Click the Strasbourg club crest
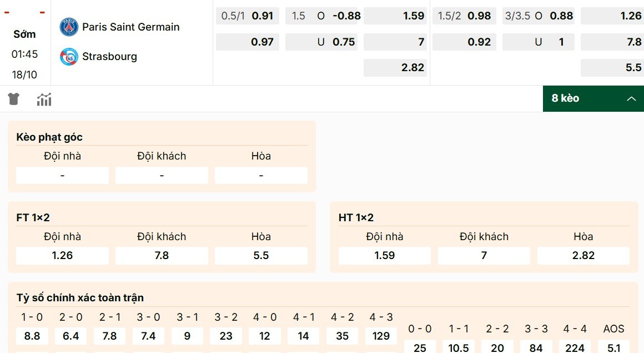The width and height of the screenshot is (644, 353). coord(69,56)
